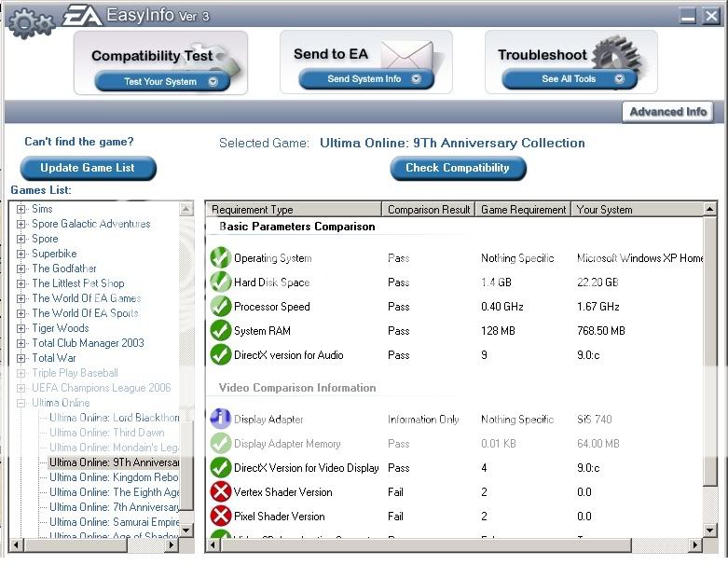Screen dimensions: 728x579
Task: Click the envelope icon beside Send to EA
Action: click(x=407, y=55)
